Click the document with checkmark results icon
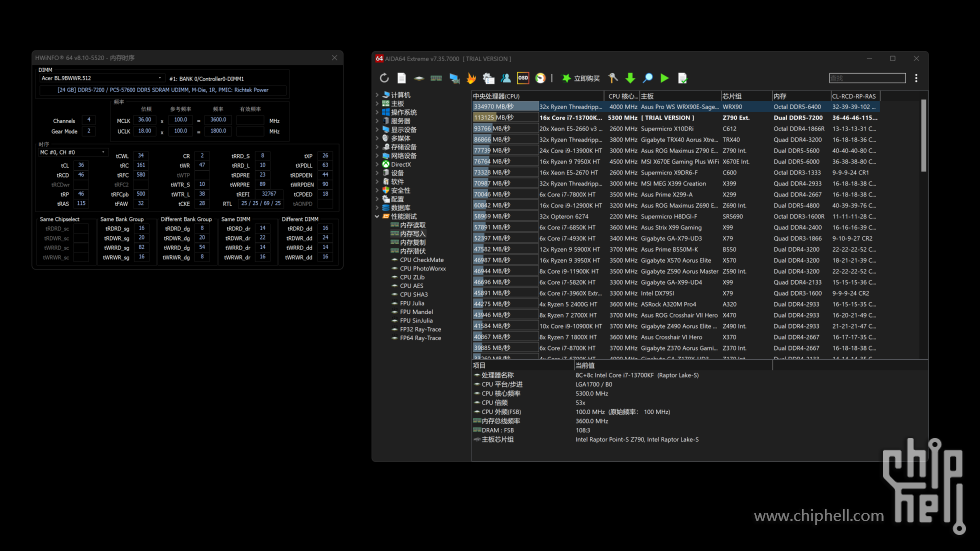 click(x=682, y=78)
